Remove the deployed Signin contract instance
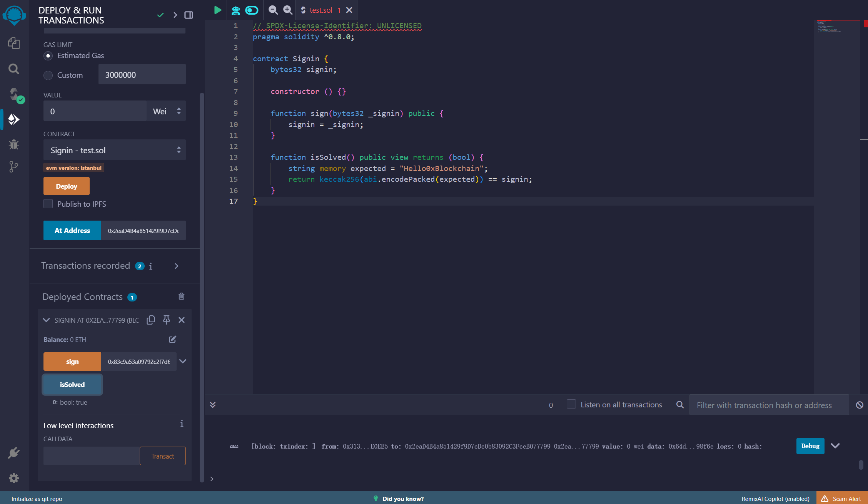 click(182, 320)
